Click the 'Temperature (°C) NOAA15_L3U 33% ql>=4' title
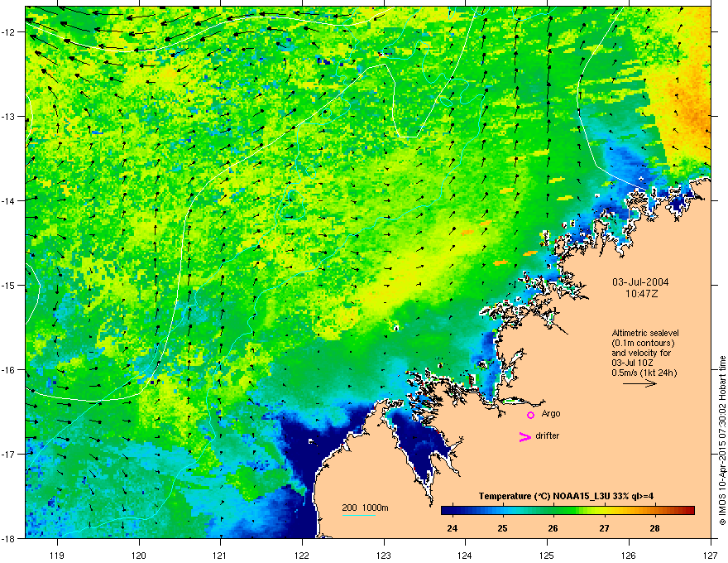Viewport: 728px width, 563px height. click(566, 496)
